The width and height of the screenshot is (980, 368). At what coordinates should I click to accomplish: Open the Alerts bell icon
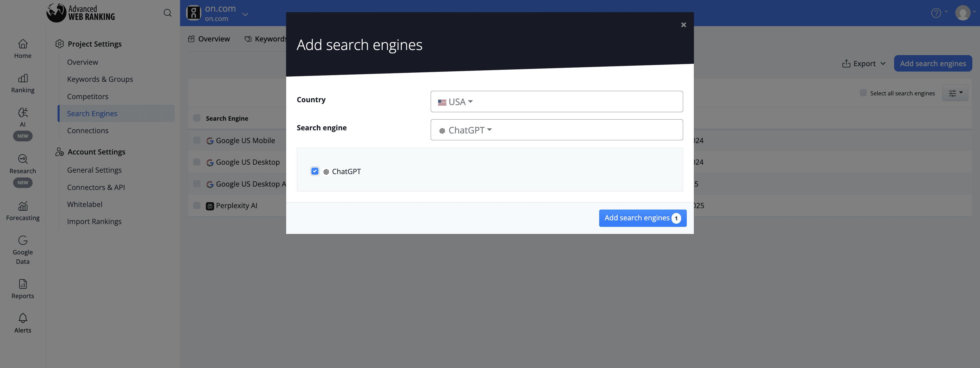23,318
